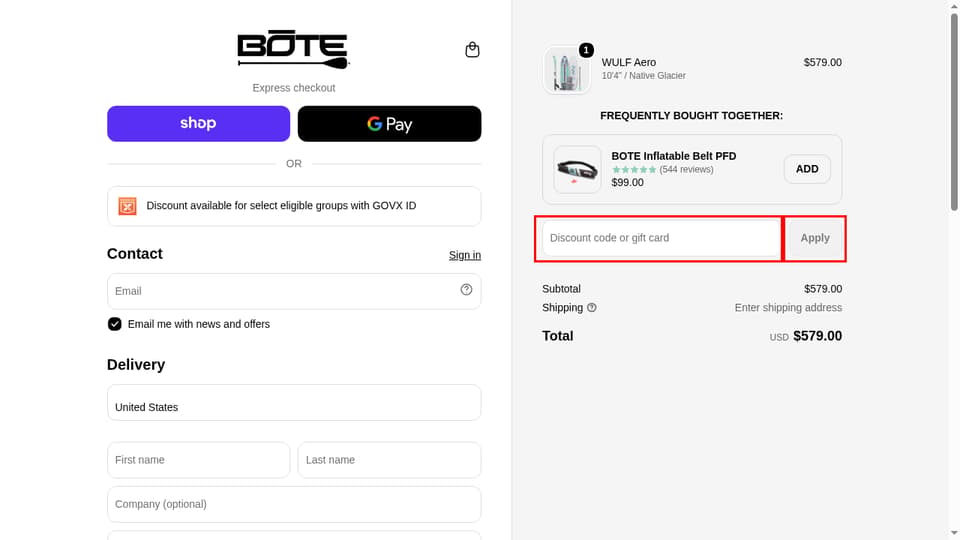
Task: Open the United States country dropdown
Action: coord(294,402)
